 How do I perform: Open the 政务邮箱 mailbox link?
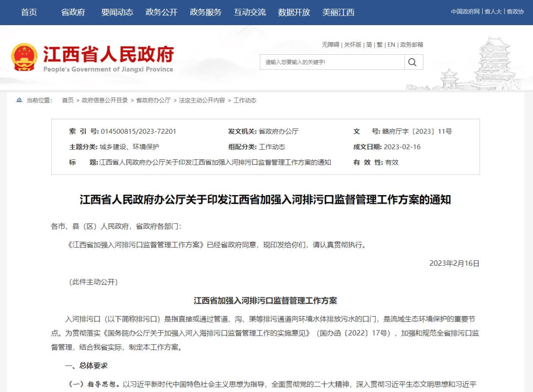click(x=412, y=45)
